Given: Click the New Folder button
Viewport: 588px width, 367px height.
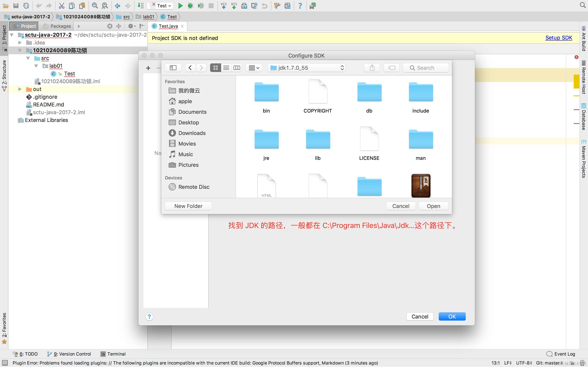Looking at the screenshot, I should [188, 206].
